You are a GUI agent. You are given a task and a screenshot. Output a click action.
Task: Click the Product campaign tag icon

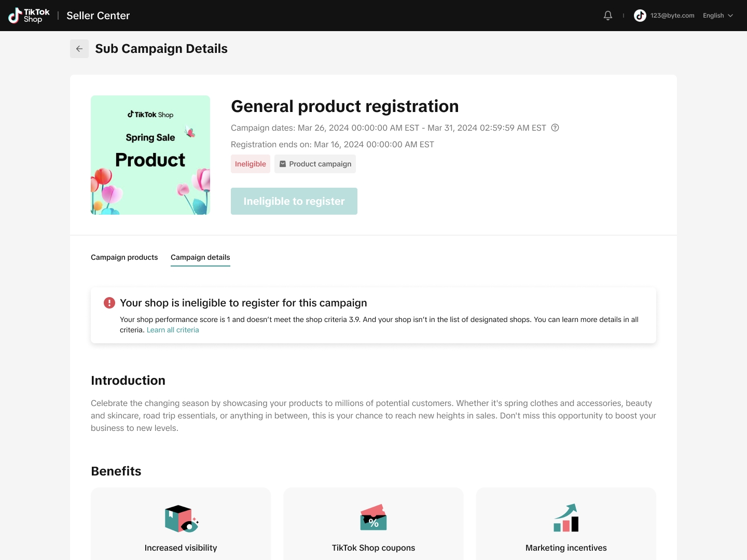click(x=283, y=164)
